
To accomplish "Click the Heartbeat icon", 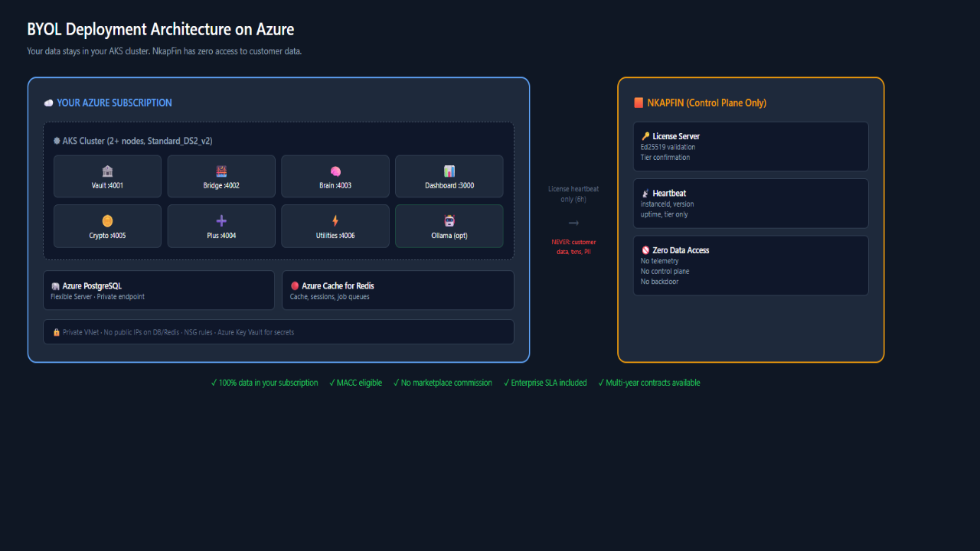I will pos(645,194).
